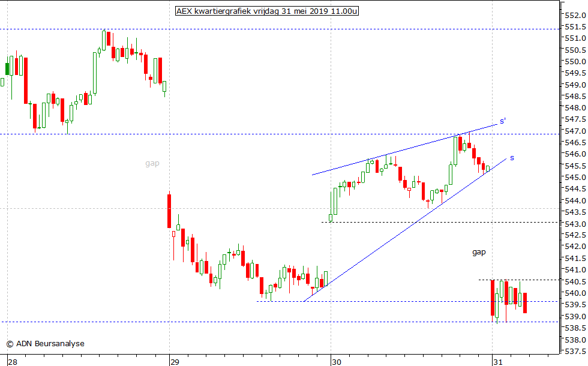Click the ADN Beursanalyse copyright text
This screenshot has height=366, width=588.
[x=46, y=343]
